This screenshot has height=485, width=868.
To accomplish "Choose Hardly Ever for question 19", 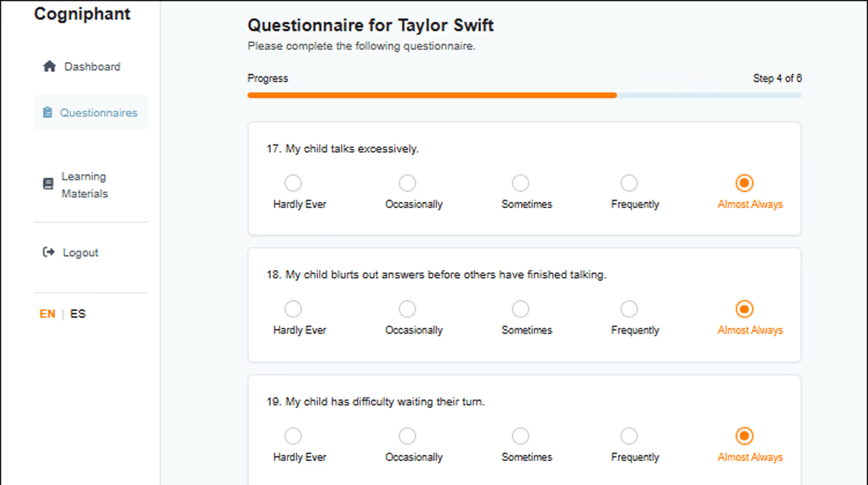I will click(x=293, y=436).
